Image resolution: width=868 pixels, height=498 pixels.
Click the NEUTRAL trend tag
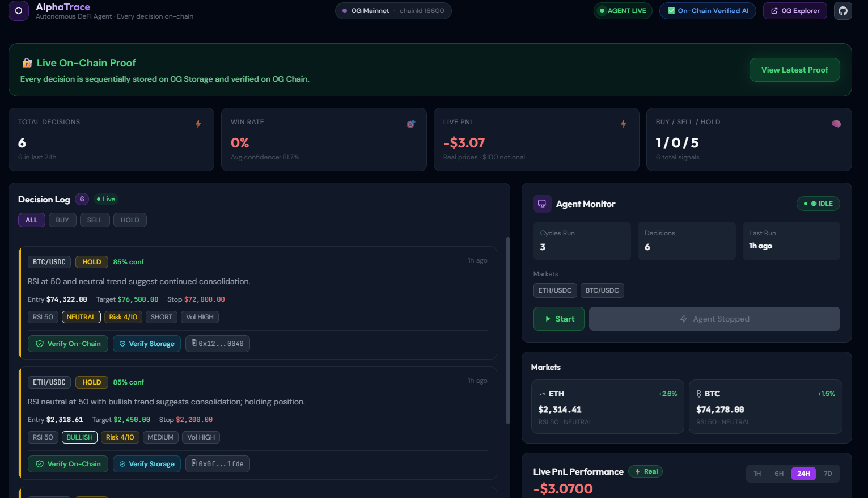click(x=81, y=317)
